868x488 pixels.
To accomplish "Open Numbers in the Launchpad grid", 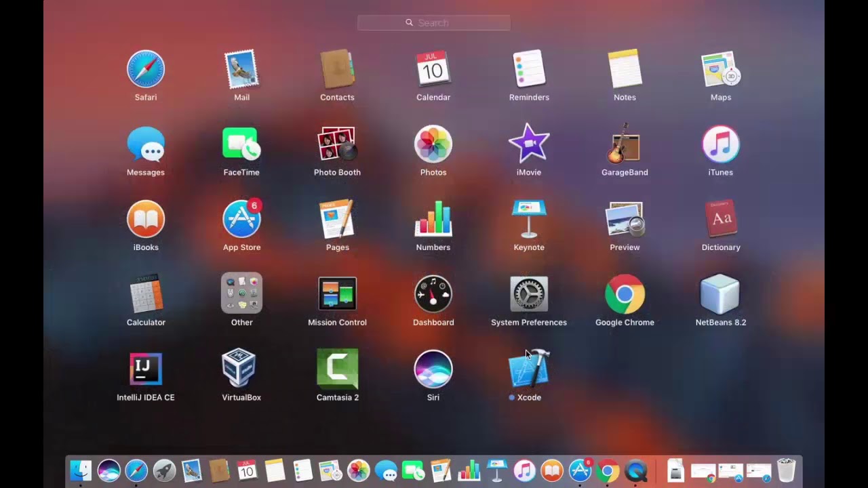I will pos(433,220).
